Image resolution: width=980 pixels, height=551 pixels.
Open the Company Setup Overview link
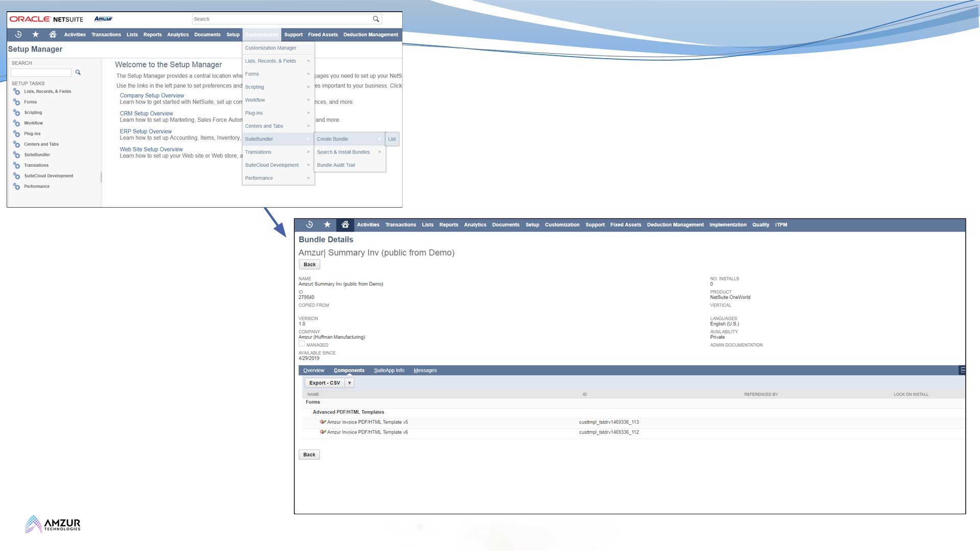click(x=152, y=95)
